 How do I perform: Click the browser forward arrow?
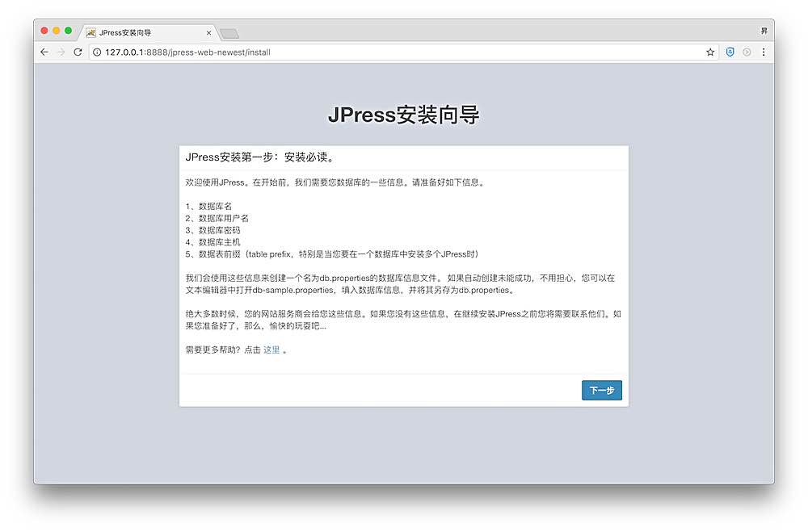[x=61, y=52]
